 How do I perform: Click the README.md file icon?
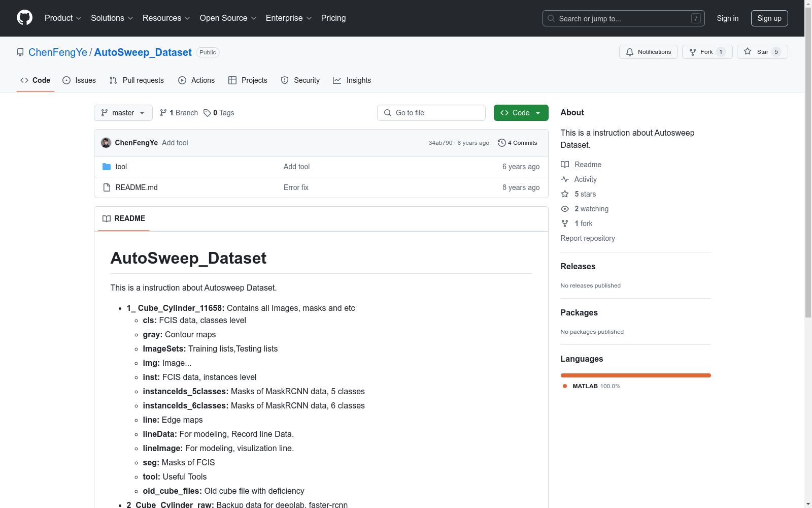coord(107,187)
